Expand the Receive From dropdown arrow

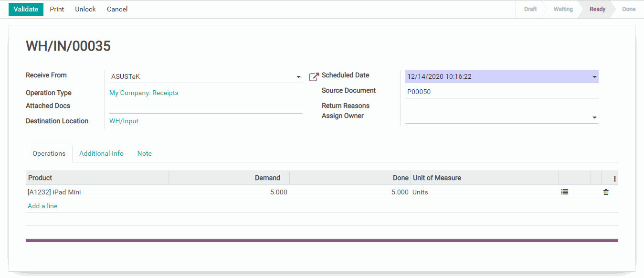[298, 77]
